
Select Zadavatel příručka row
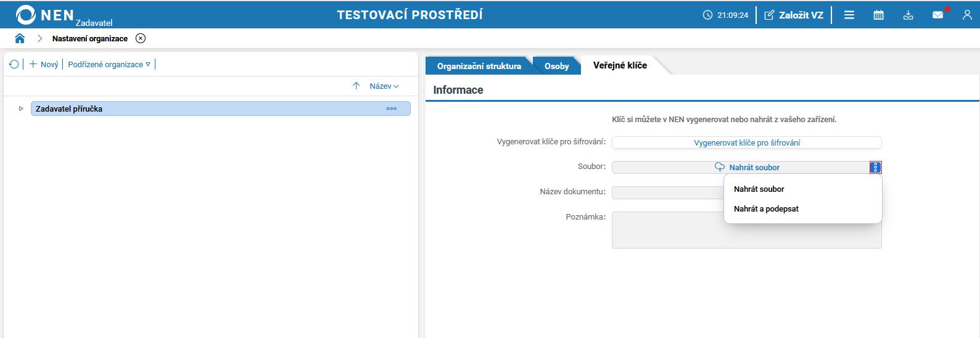click(221, 109)
